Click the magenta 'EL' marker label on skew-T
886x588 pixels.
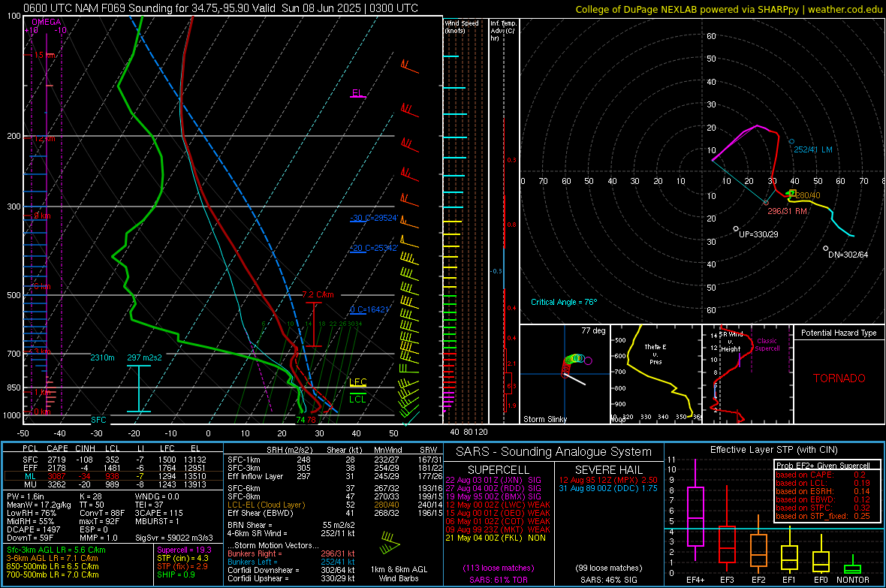coord(357,93)
